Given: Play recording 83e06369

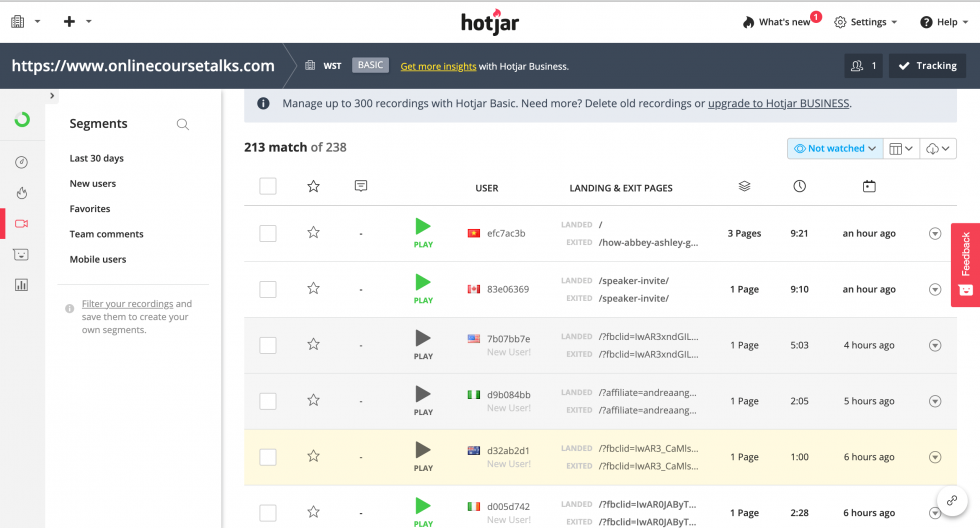Looking at the screenshot, I should tap(423, 289).
